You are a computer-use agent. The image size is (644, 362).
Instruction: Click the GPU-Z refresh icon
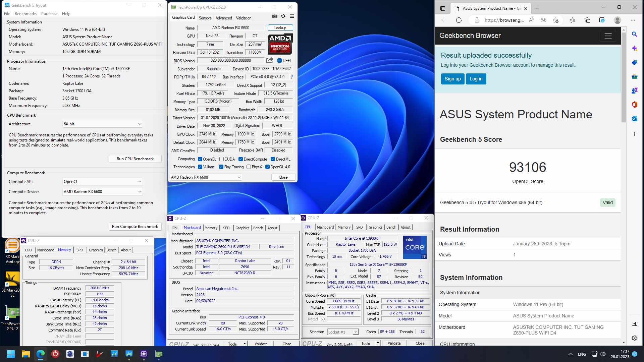coord(283,16)
